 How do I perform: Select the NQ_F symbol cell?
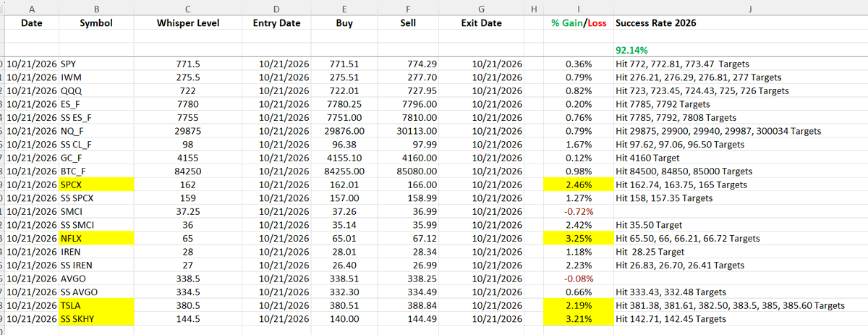[97, 131]
